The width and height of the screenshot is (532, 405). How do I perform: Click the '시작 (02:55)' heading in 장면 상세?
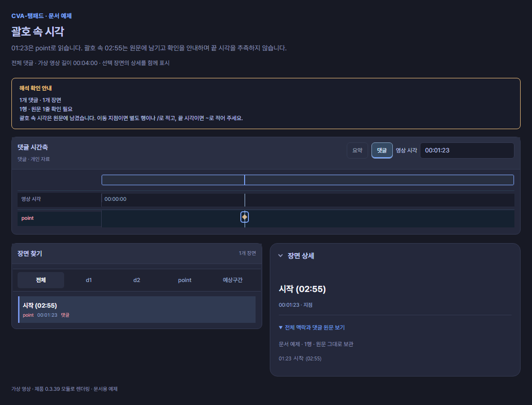302,289
